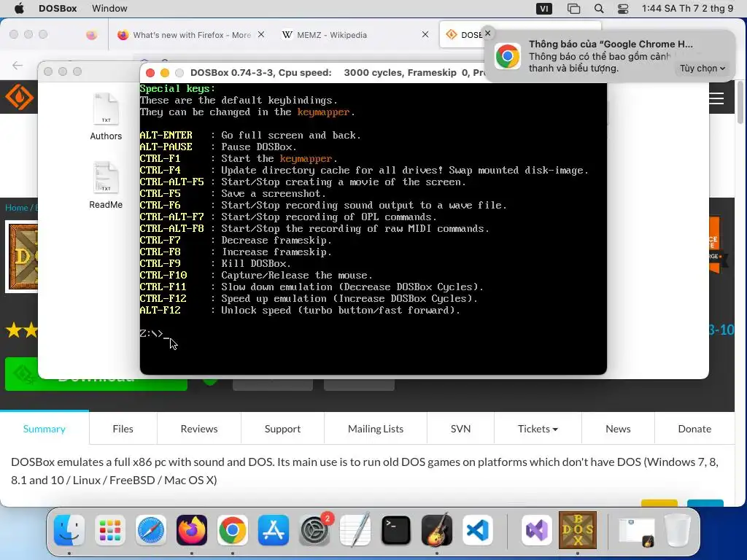Open purple Visual Studio Dock icon
Screen dimensions: 747x560
537,530
